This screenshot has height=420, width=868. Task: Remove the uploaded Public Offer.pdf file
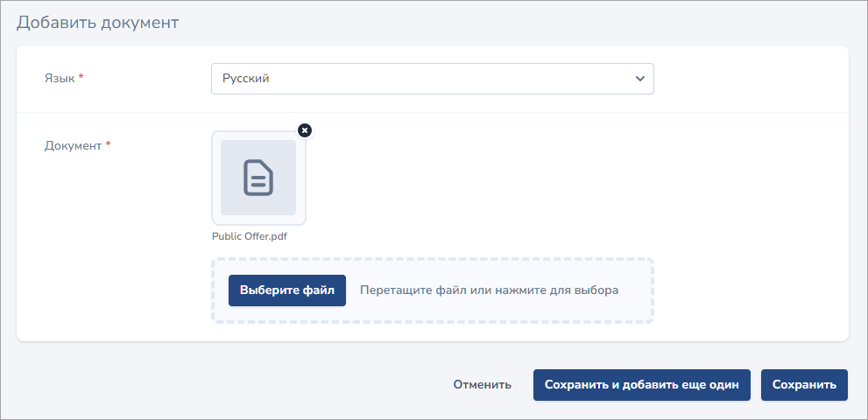click(x=304, y=130)
